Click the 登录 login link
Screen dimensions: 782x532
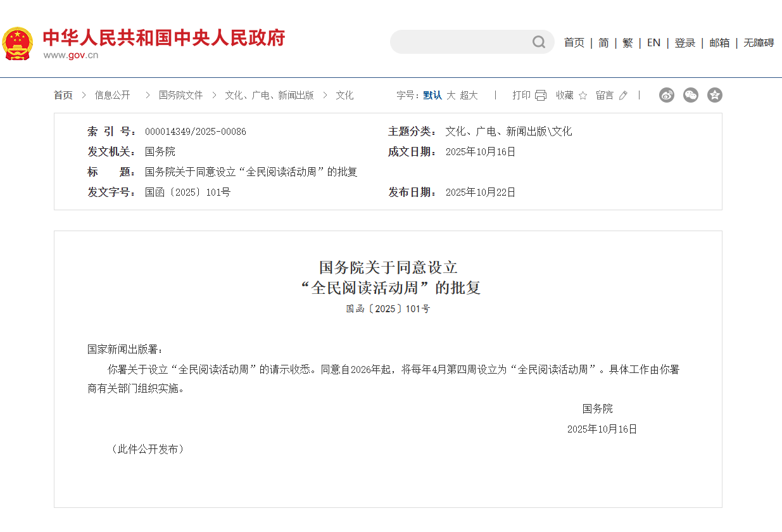[x=684, y=42]
